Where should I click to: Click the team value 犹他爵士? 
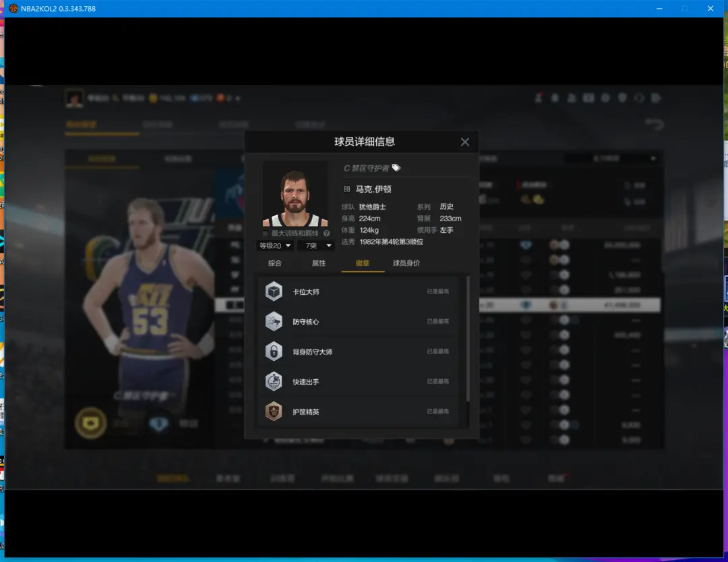372,207
